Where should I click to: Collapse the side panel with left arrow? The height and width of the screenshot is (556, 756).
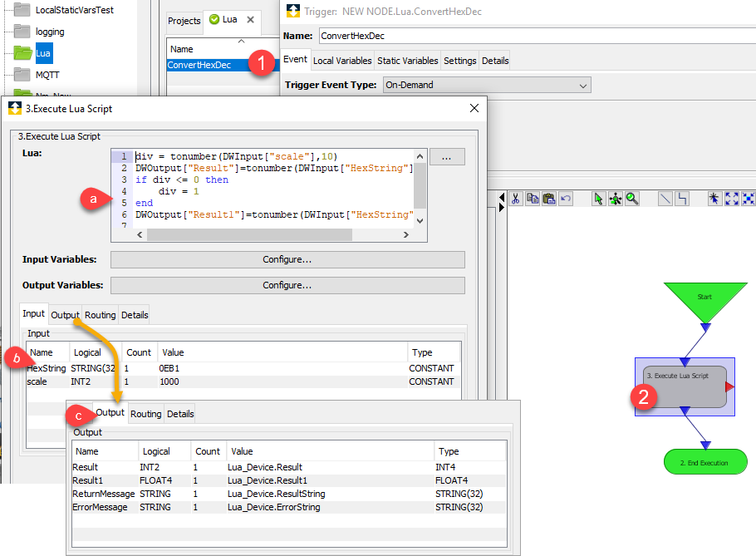coord(500,199)
